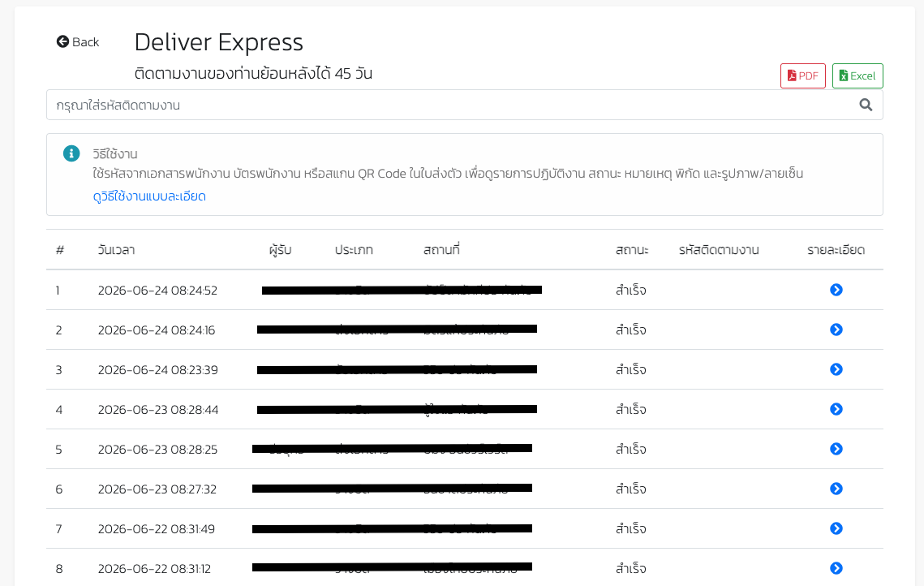Focus the tracking code search field
The image size is (924, 586).
click(x=464, y=105)
